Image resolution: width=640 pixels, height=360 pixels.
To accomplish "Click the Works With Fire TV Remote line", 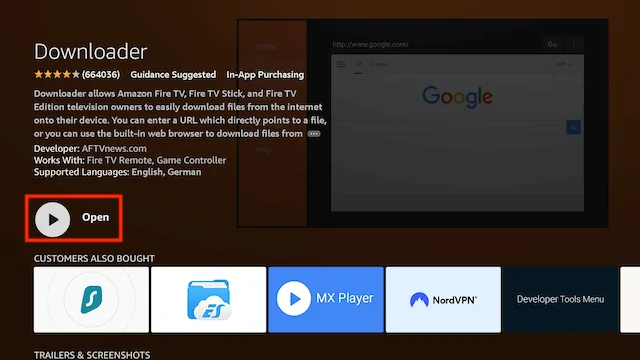I will tap(130, 160).
